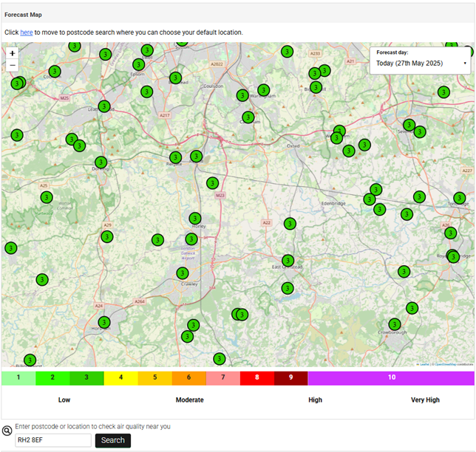Screen dimensions: 476x452
Task: Select the air quality marker at Horley
Action: coord(195,218)
